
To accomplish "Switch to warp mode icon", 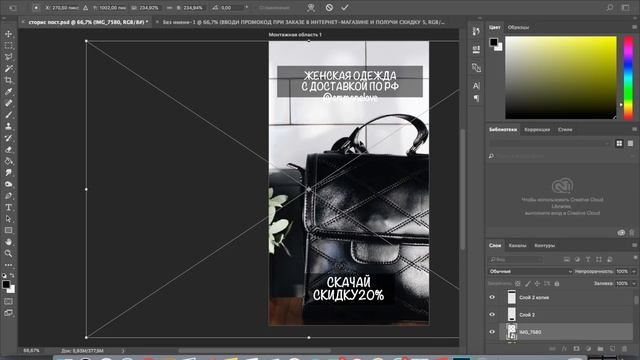I will click(311, 7).
